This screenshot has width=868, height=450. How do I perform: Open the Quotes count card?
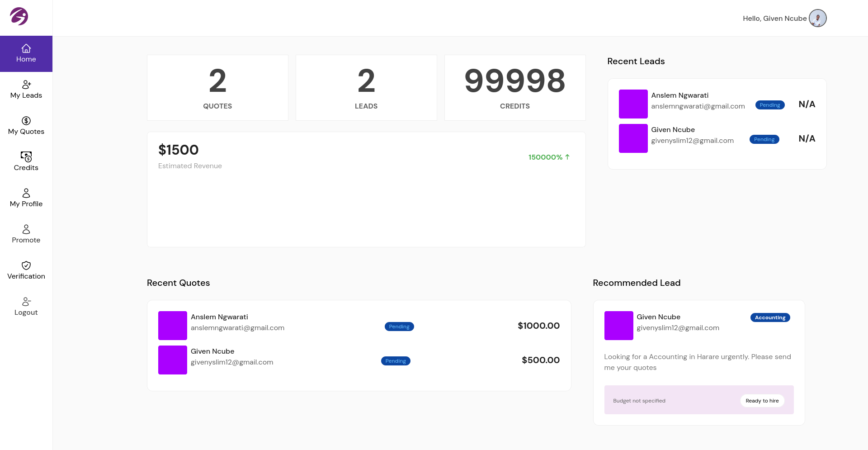click(217, 88)
